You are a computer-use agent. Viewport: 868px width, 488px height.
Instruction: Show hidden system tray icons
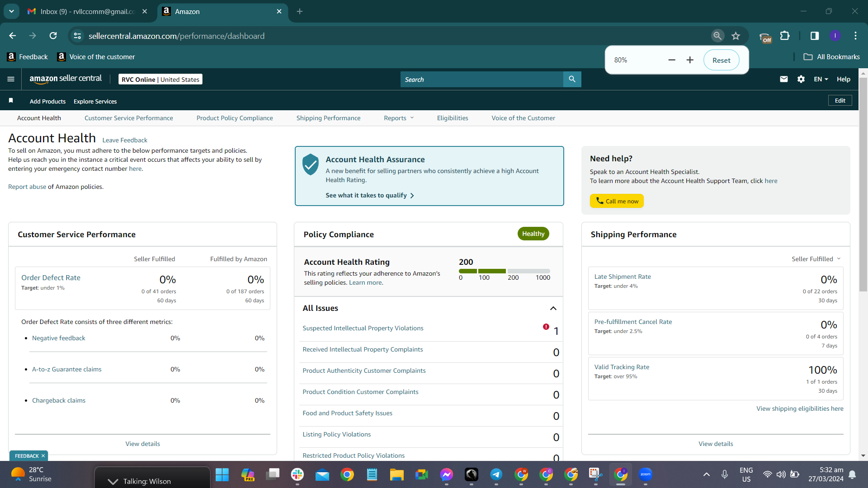[707, 474]
